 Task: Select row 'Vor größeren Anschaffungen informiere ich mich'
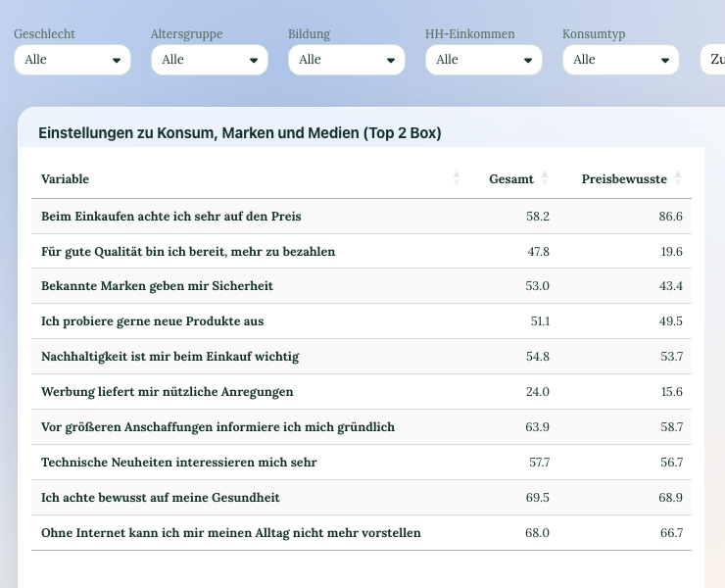coord(362,427)
